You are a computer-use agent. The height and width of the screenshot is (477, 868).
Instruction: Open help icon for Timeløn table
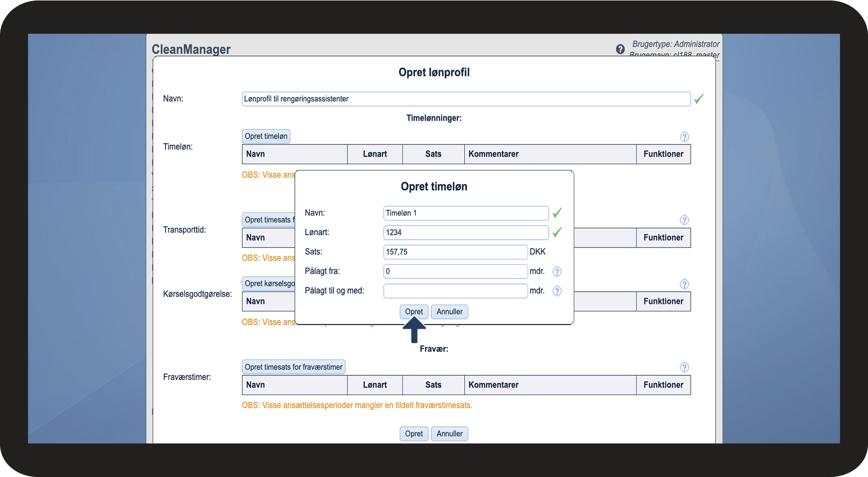tap(684, 137)
